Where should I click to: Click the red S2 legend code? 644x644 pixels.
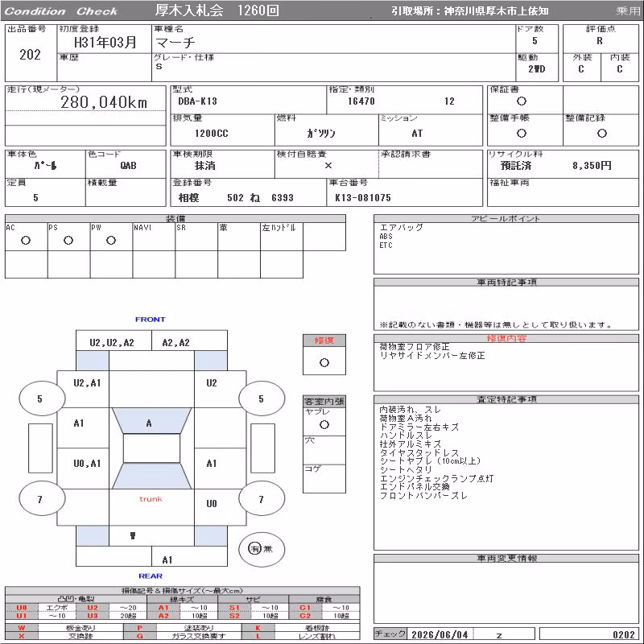pos(234,616)
